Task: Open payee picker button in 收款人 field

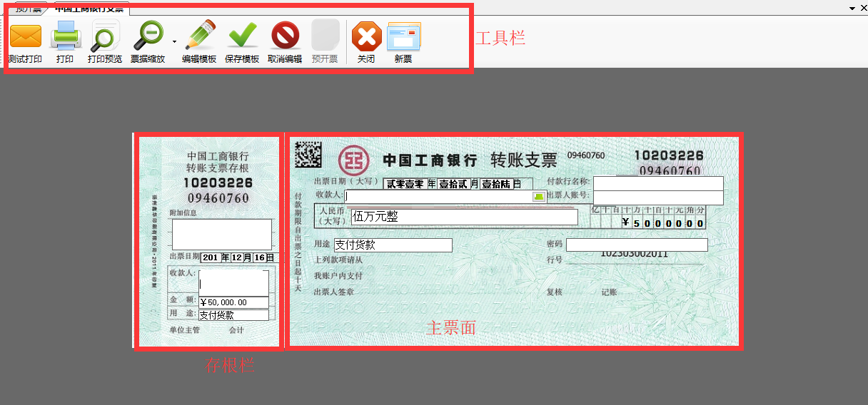Action: point(539,196)
